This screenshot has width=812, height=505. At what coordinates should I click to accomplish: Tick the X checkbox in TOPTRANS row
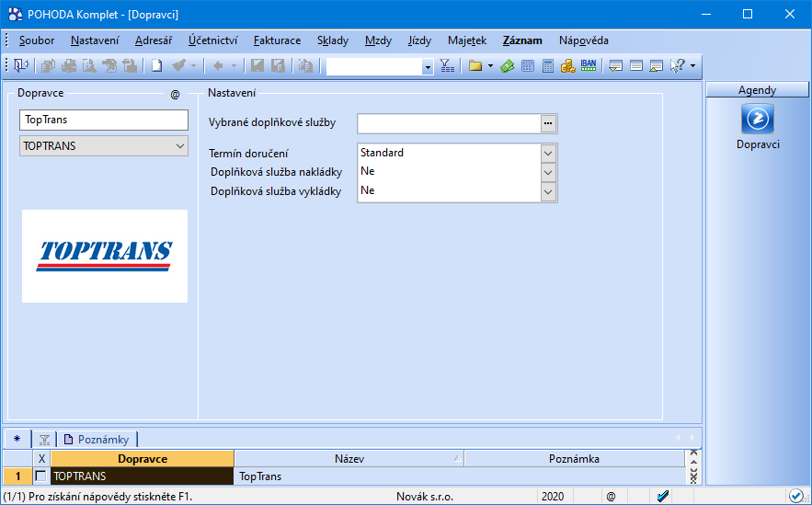[x=40, y=476]
